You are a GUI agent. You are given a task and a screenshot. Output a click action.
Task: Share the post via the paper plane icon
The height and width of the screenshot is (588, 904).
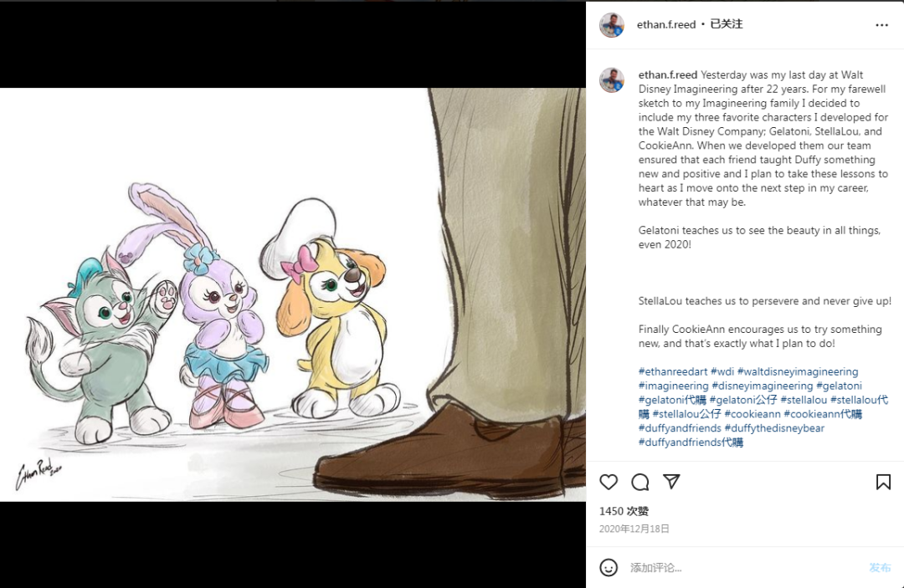pos(671,482)
